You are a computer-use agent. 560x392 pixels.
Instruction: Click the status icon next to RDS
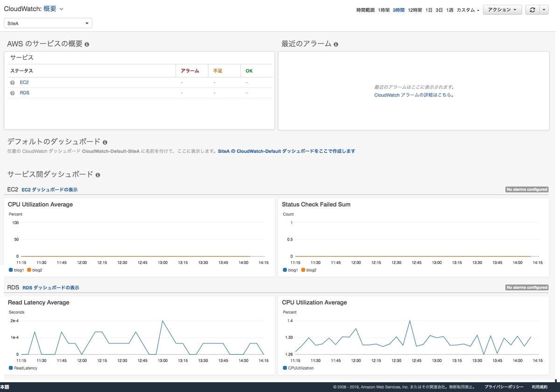click(x=13, y=93)
